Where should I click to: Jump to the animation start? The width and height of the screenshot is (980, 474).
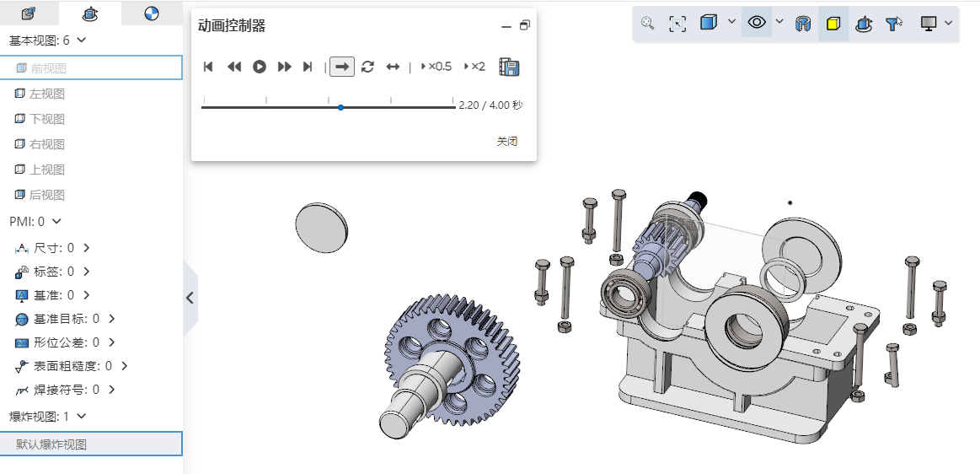tap(209, 67)
